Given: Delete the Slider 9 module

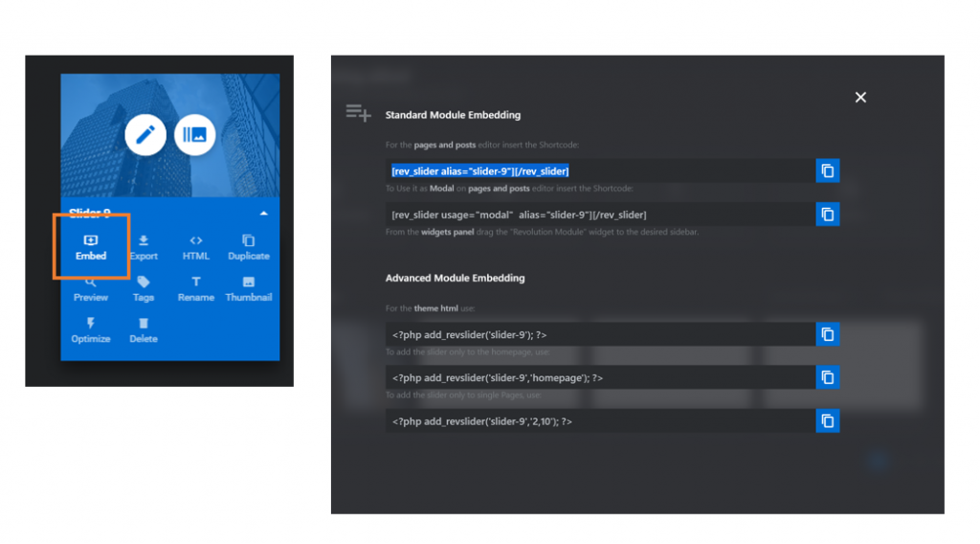Looking at the screenshot, I should tap(144, 330).
